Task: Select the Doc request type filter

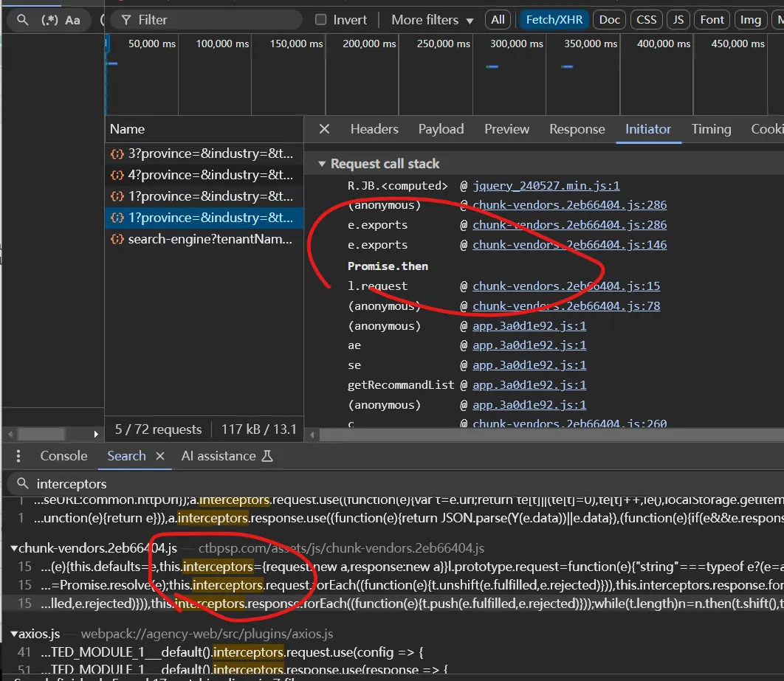Action: pyautogui.click(x=610, y=20)
